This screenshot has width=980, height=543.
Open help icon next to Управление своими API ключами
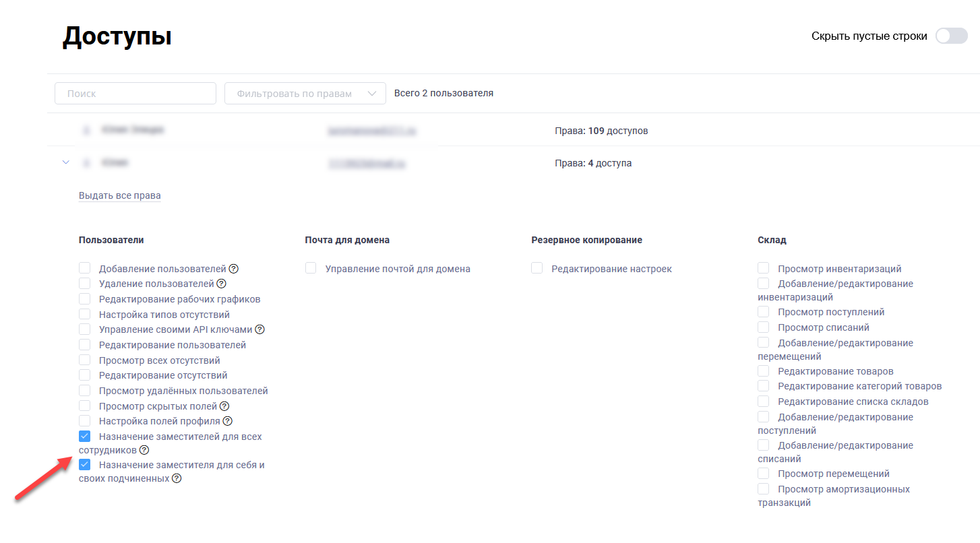[x=259, y=329]
